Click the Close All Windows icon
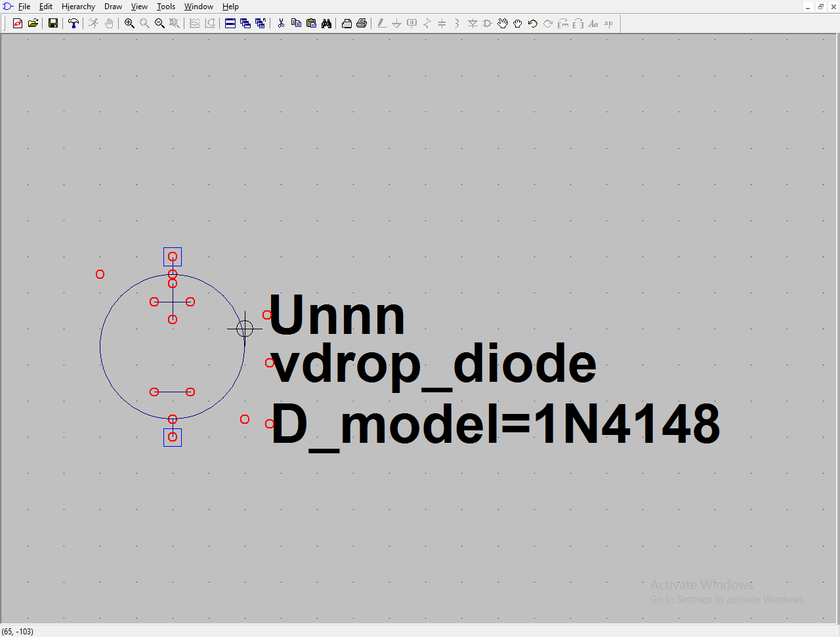Image resolution: width=840 pixels, height=637 pixels. coord(261,24)
